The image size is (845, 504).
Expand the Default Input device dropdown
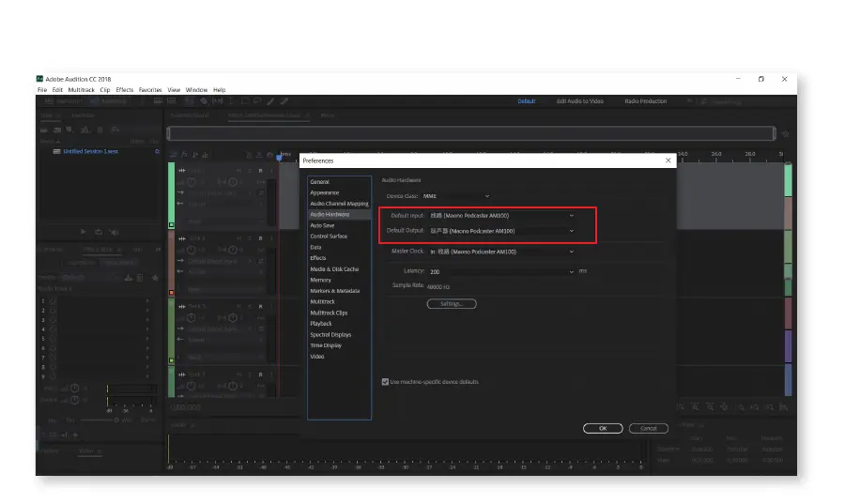click(571, 215)
